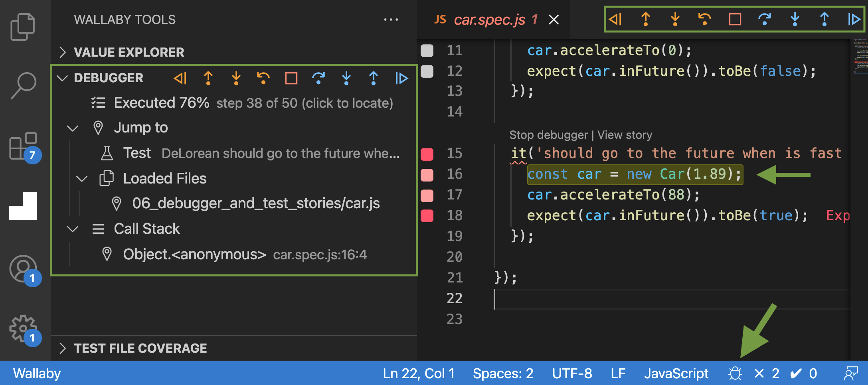868x385 pixels.
Task: Collapse the Loaded Files tree node
Action: 82,179
